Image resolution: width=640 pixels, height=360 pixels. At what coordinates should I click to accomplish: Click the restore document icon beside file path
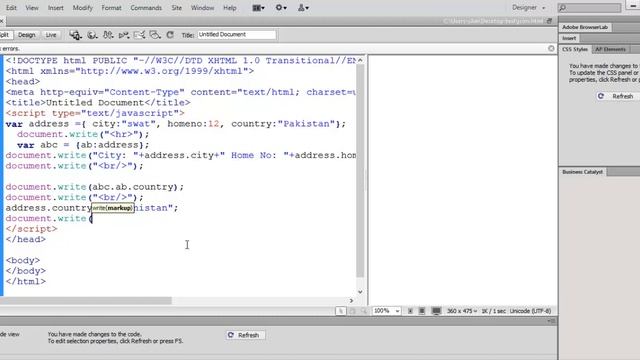549,21
